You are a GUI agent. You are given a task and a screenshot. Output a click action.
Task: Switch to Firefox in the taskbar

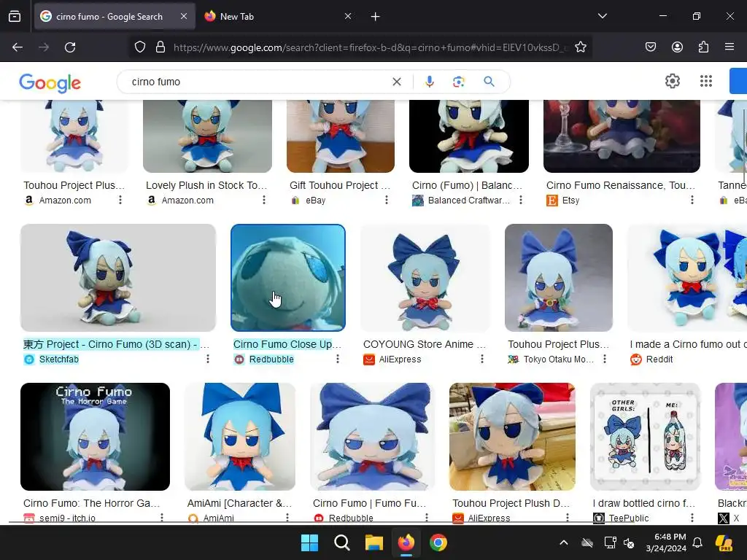point(406,542)
